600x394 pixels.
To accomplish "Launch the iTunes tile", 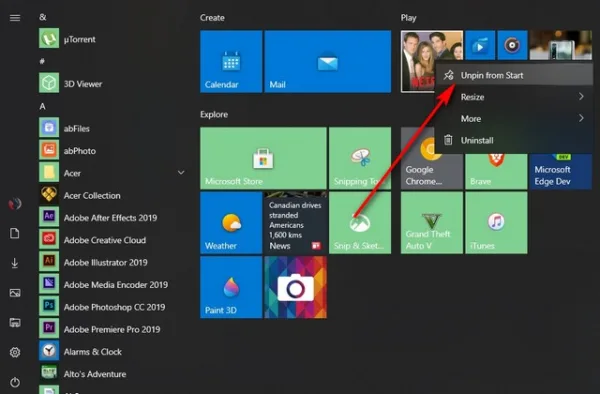I will coord(496,223).
